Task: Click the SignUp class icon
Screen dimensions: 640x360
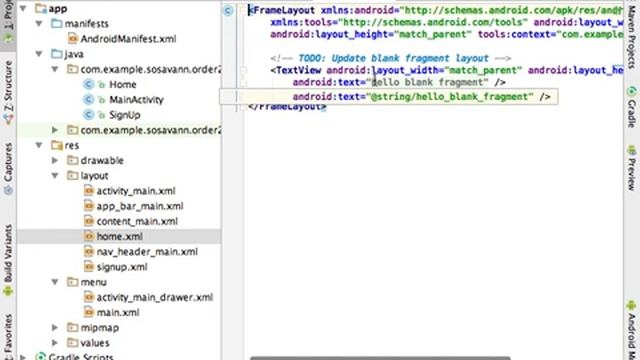Action: [88, 115]
